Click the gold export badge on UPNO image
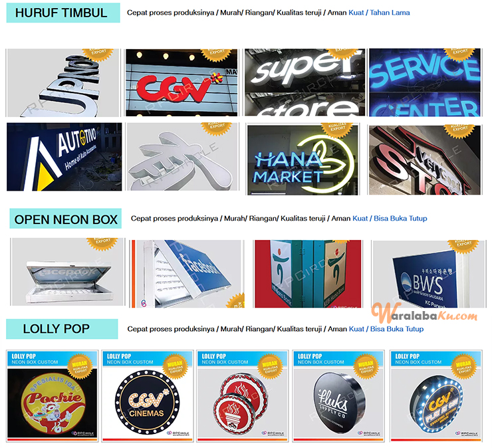This screenshot has height=448, width=492. click(98, 54)
